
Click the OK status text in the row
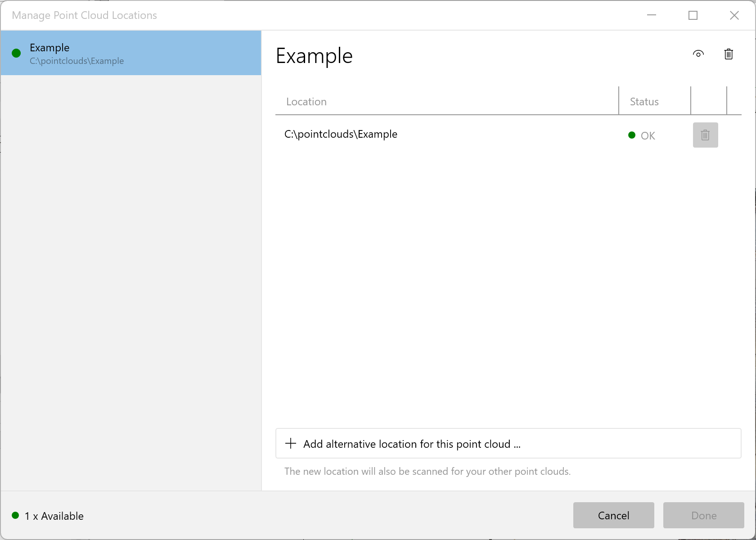pyautogui.click(x=648, y=136)
